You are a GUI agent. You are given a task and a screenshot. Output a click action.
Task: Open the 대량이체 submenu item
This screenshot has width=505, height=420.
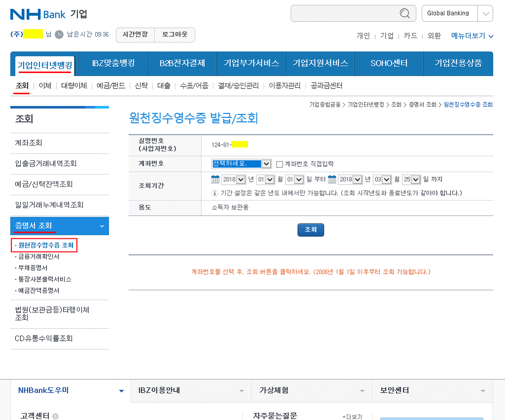74,86
